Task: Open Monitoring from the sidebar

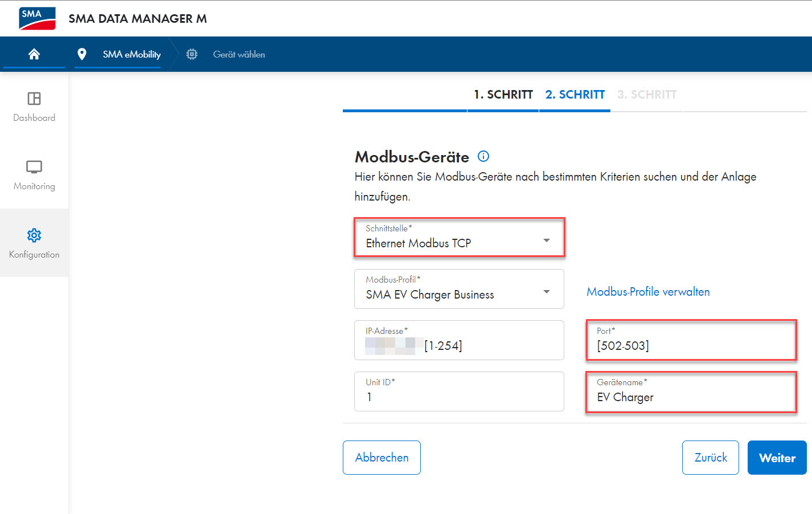Action: tap(34, 175)
